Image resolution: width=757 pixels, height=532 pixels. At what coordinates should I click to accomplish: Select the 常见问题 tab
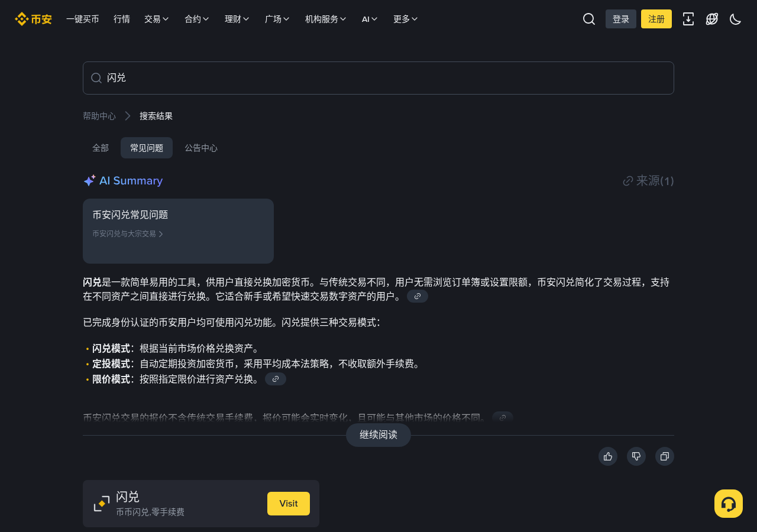point(147,148)
